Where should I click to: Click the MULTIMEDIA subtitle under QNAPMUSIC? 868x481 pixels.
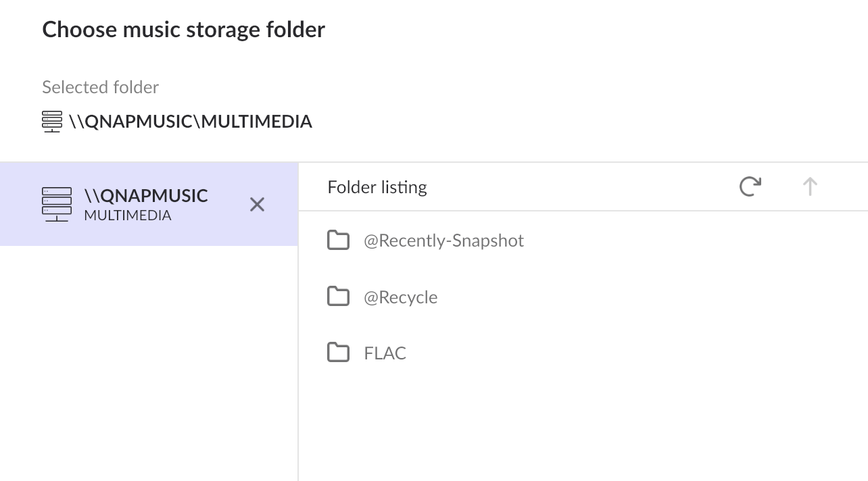128,216
